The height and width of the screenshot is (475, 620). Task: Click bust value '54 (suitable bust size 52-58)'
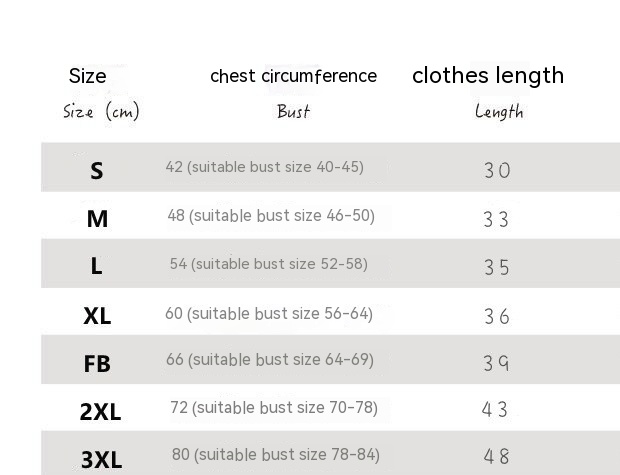[269, 264]
